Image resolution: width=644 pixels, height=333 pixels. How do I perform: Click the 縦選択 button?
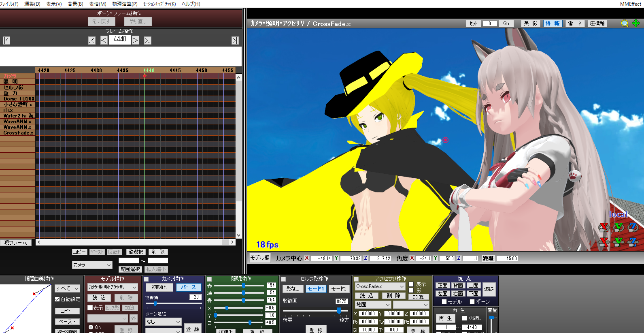point(136,252)
